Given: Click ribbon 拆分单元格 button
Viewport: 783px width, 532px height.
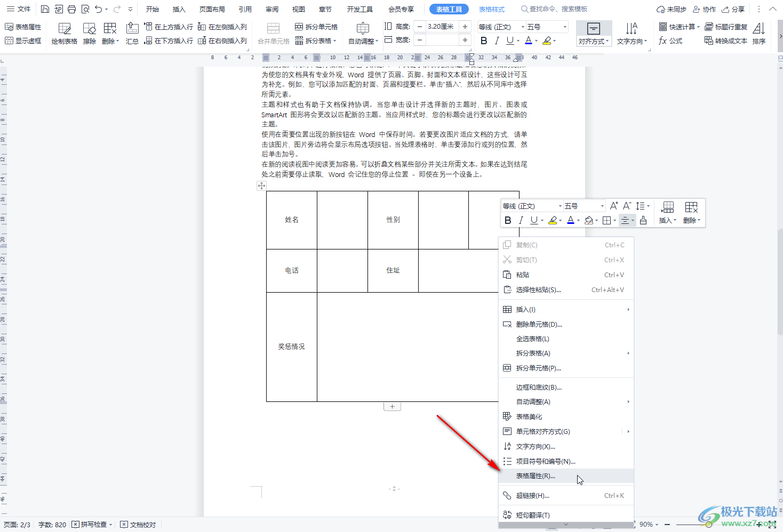Looking at the screenshot, I should [316, 27].
